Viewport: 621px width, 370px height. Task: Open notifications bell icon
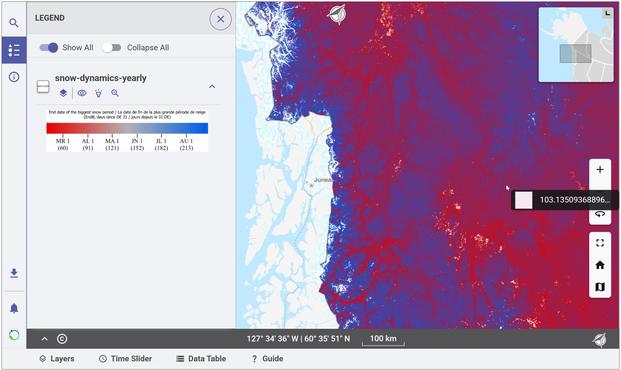[14, 308]
